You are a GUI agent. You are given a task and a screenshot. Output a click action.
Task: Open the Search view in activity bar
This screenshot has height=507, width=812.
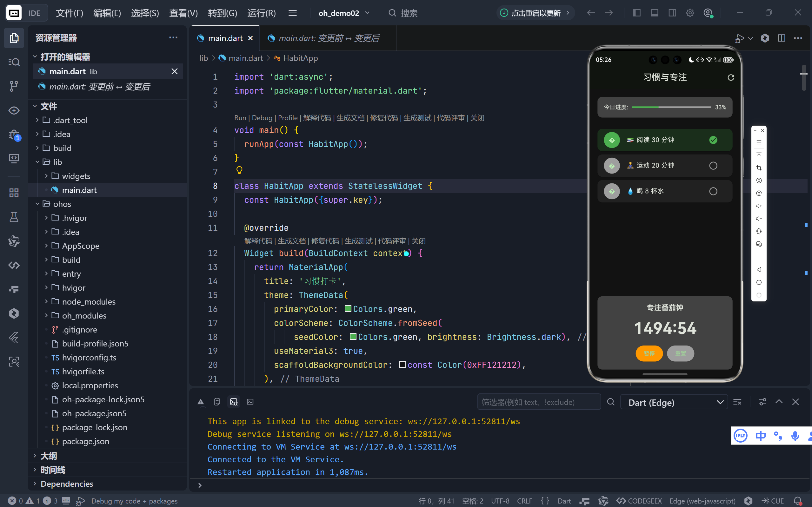(14, 62)
